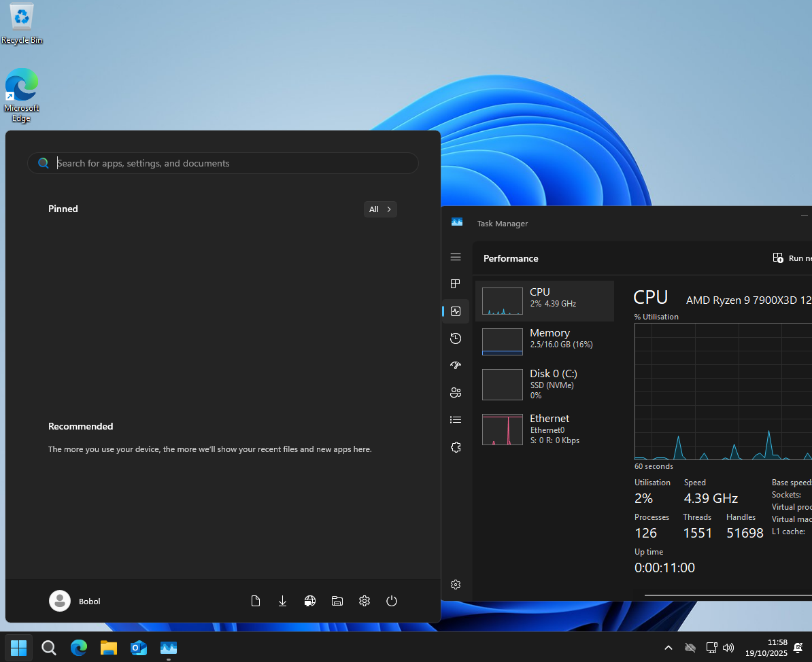
Task: Open Startup apps in Task Manager sidebar
Action: (x=456, y=366)
